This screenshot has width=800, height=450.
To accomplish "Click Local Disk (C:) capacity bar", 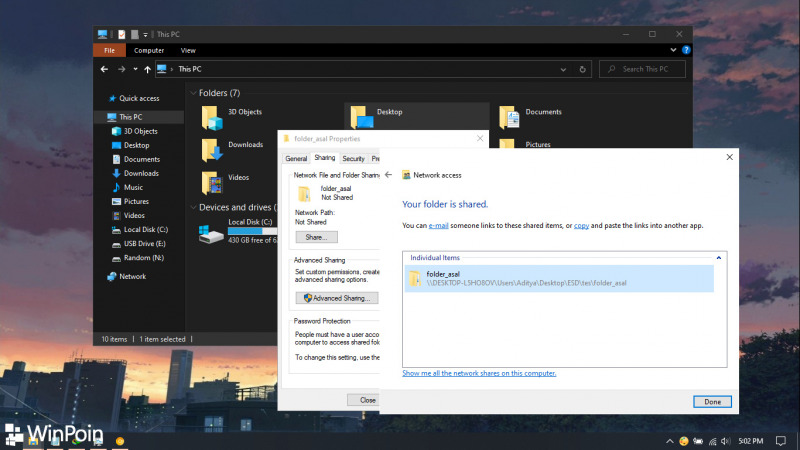I will pyautogui.click(x=253, y=231).
